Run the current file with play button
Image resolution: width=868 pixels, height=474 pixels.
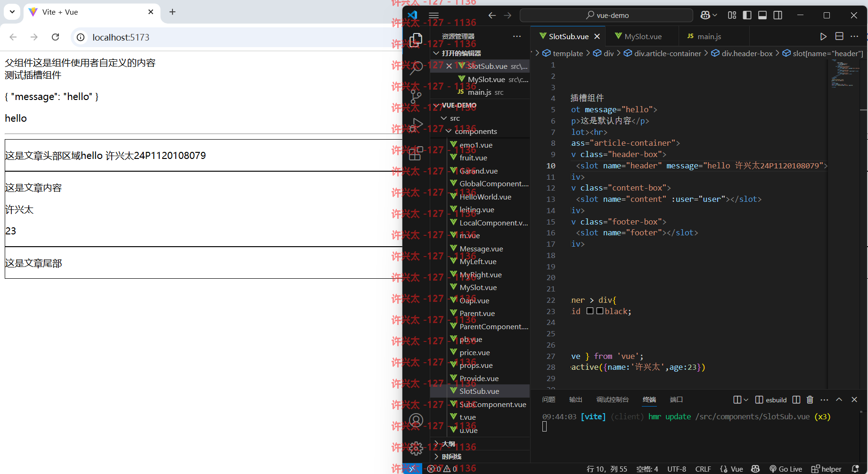[x=823, y=36]
